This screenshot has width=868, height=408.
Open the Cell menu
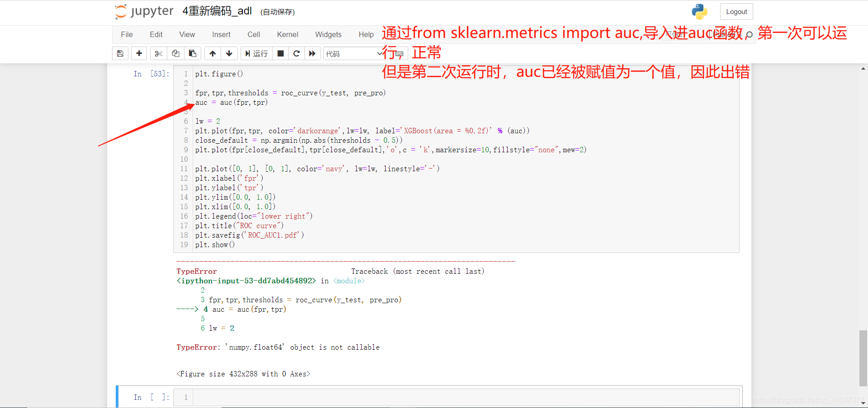254,34
